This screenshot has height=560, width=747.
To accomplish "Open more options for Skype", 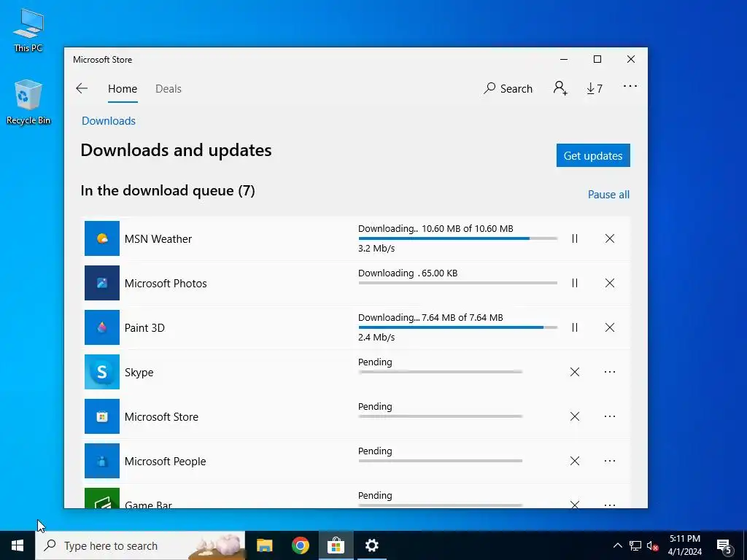I will coord(610,372).
